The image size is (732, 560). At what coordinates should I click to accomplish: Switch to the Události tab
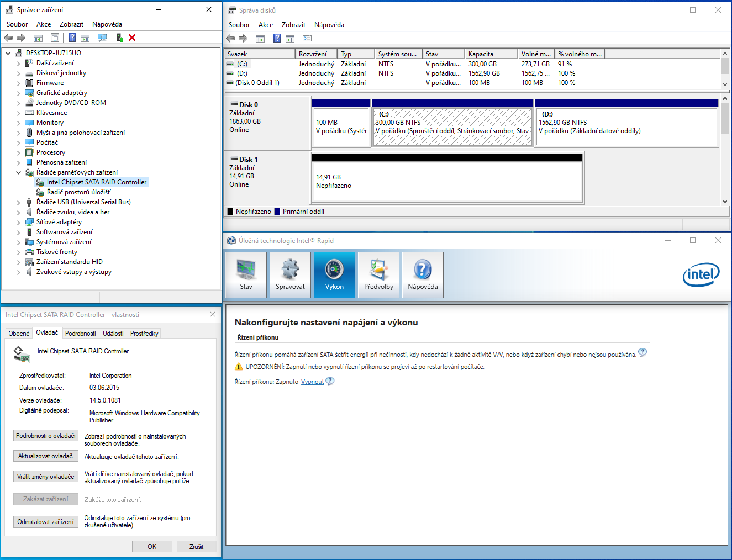[x=113, y=334]
